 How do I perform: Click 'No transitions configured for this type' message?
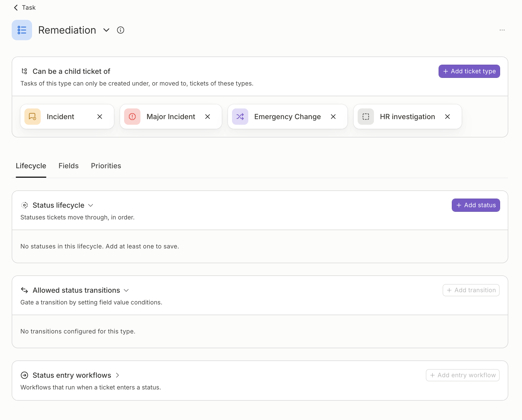coord(78,331)
